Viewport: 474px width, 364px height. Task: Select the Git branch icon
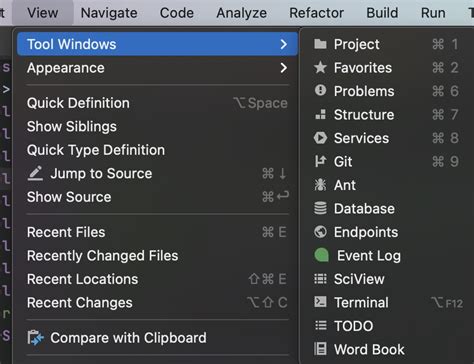pos(320,161)
